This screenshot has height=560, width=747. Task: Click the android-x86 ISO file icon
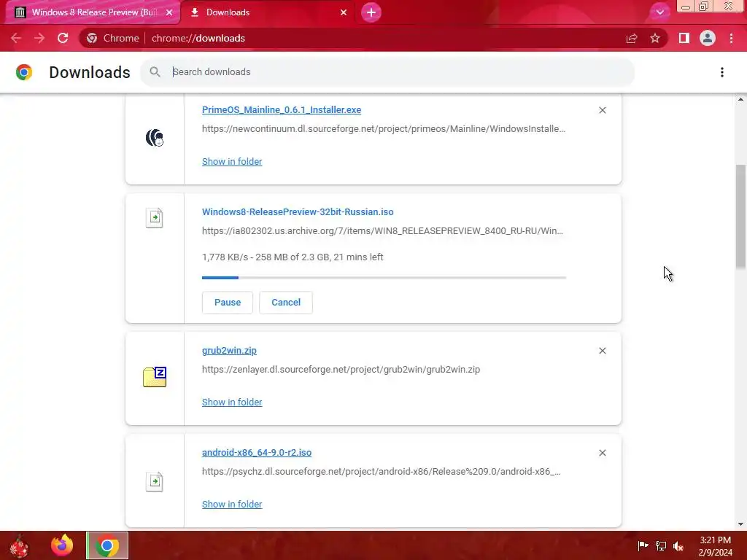[x=155, y=481]
